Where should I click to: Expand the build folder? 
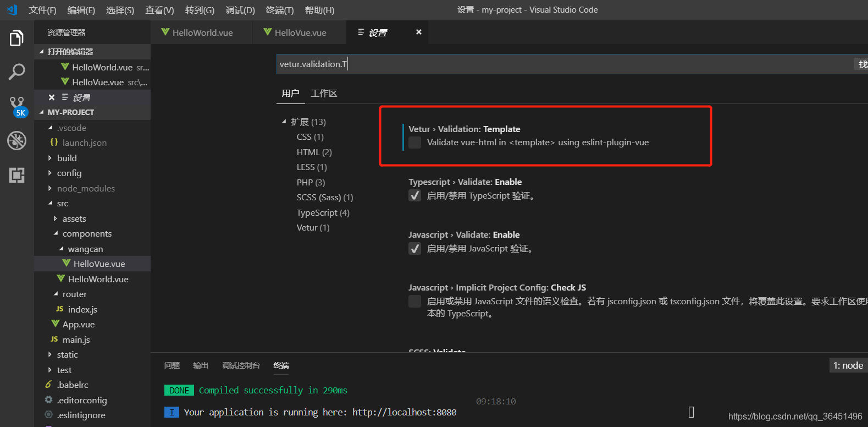[x=50, y=158]
